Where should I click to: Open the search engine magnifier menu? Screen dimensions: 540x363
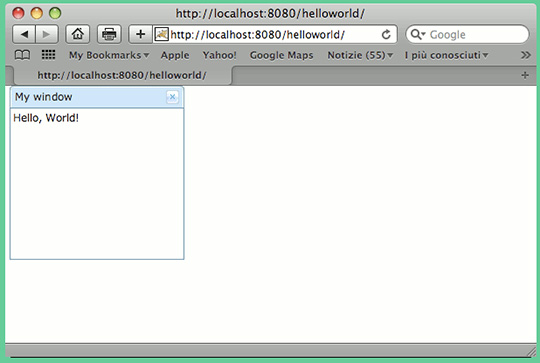tap(418, 34)
